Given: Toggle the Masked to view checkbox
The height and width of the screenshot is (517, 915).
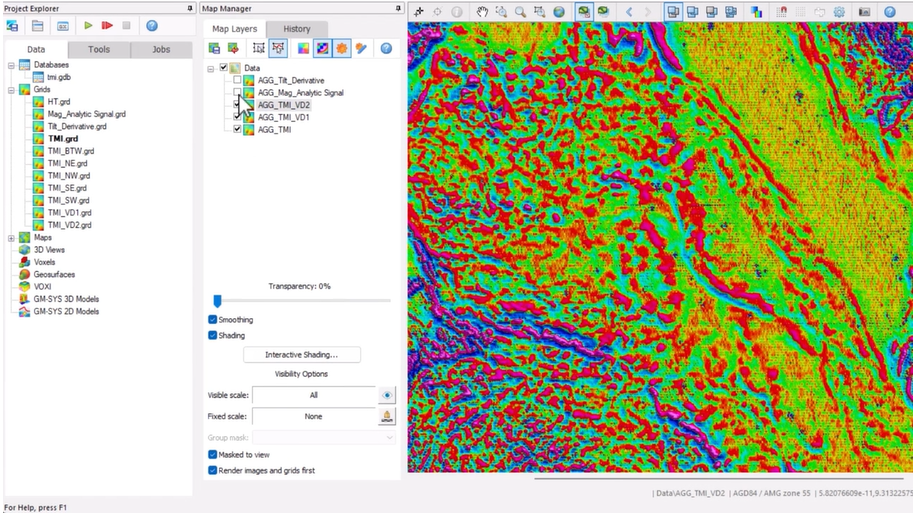Looking at the screenshot, I should 212,455.
